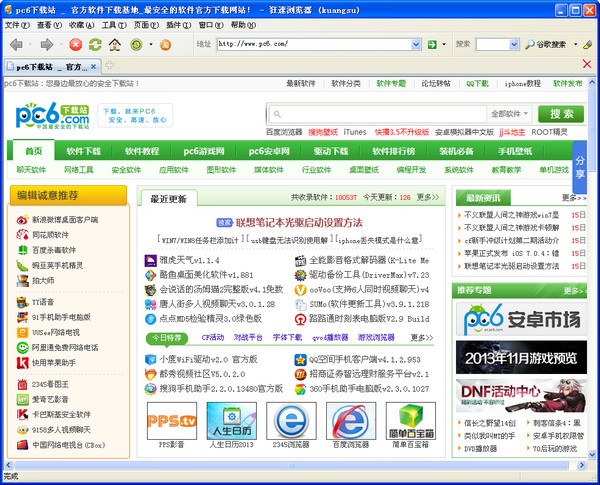Click the QQ空间手机客户端 icon
Viewport: 600px width, 485px height.
click(x=300, y=360)
